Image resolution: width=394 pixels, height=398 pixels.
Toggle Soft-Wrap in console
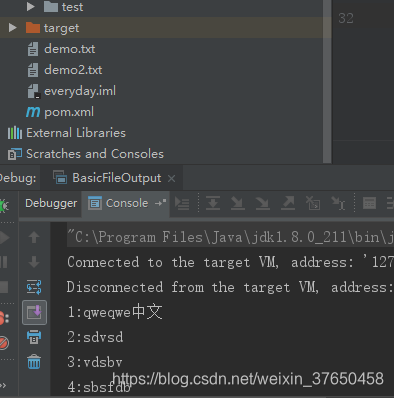click(x=34, y=287)
